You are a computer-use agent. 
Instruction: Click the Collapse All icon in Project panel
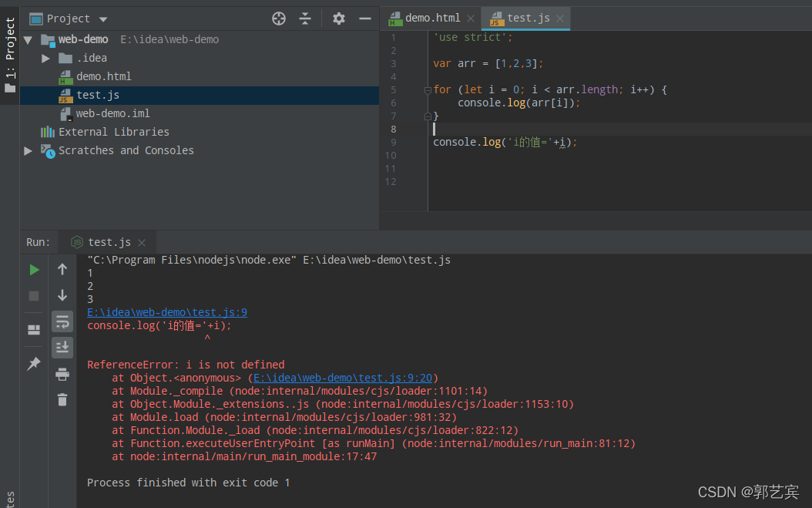pos(305,19)
